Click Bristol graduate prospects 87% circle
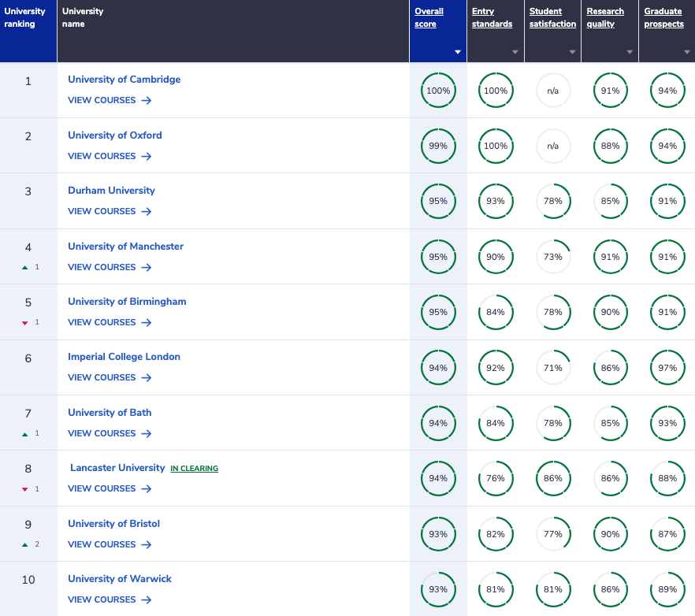This screenshot has height=616, width=695. pos(667,534)
